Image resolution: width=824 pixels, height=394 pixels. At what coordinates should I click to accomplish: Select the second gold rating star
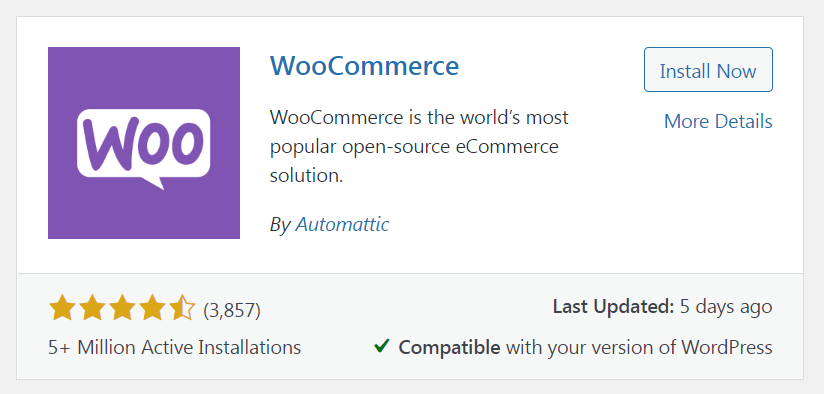coord(92,308)
